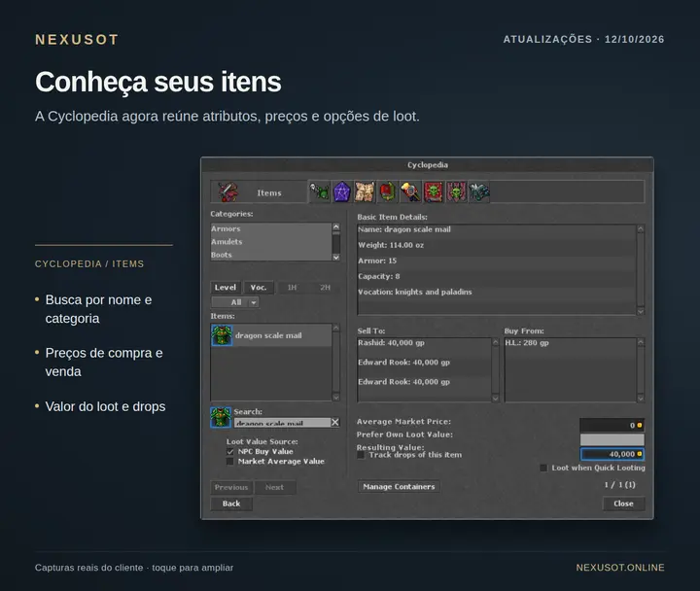The height and width of the screenshot is (591, 700).
Task: Uncheck NPC Buy Value checkbox
Action: 229,452
